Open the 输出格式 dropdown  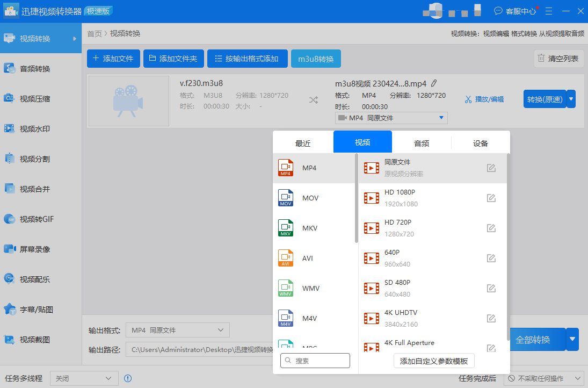177,330
